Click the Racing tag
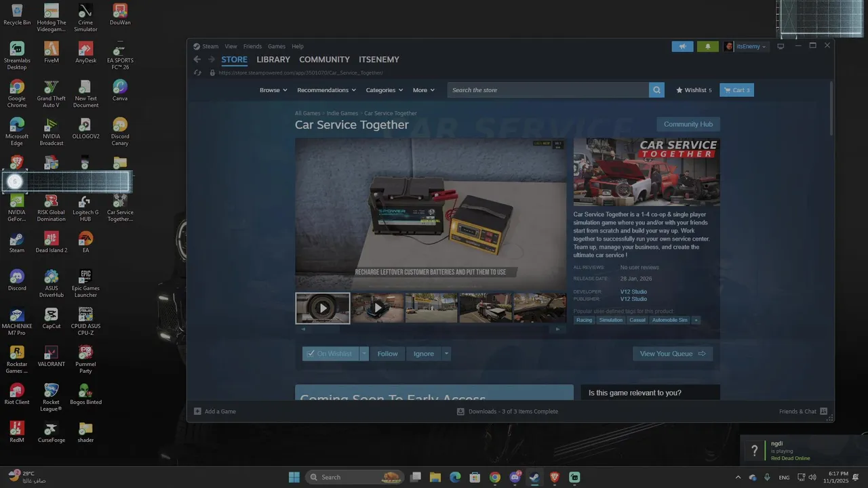Screen dimensions: 868x488 tap(584, 320)
